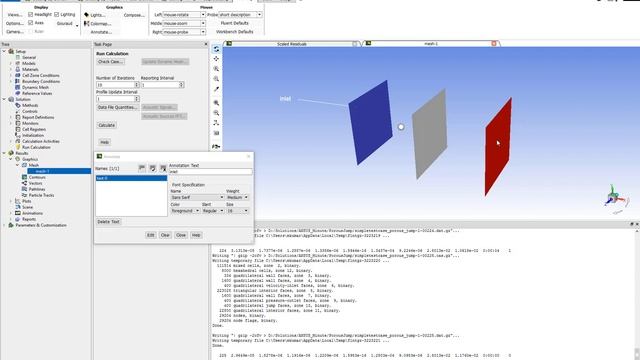The image size is (640, 360).
Task: Collapse the Setup tree node
Action: 4,51
